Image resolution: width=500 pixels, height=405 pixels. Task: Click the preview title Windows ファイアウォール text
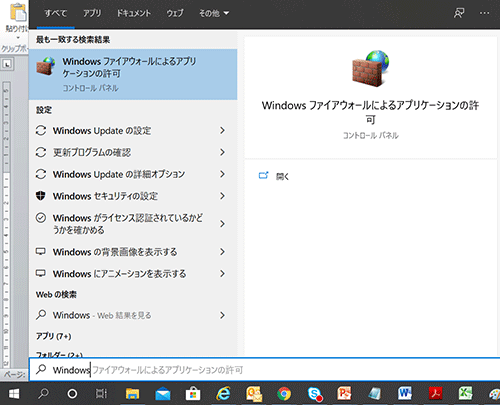tap(370, 112)
